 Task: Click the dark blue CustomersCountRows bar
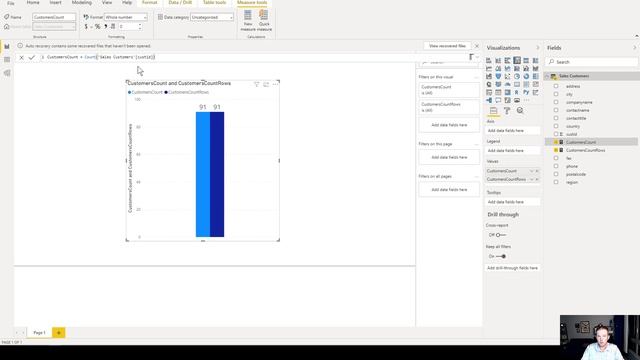[x=217, y=174]
